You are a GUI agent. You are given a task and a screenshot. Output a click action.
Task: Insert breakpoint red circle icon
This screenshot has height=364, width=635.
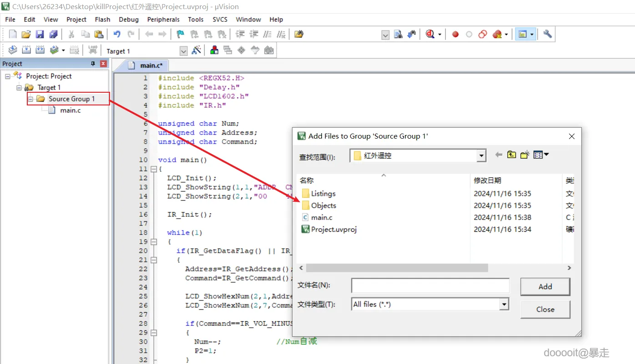[455, 34]
